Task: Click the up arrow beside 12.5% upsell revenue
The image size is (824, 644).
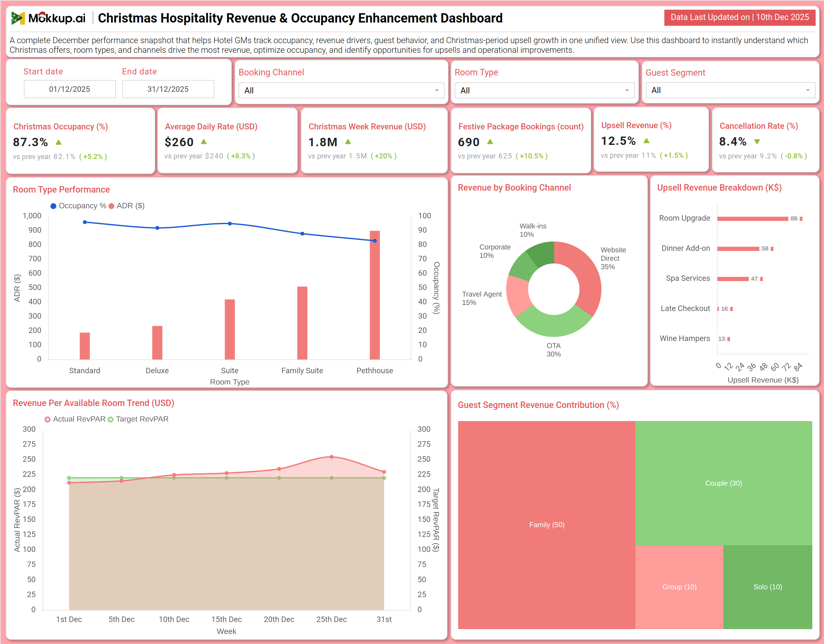Action: [x=646, y=140]
